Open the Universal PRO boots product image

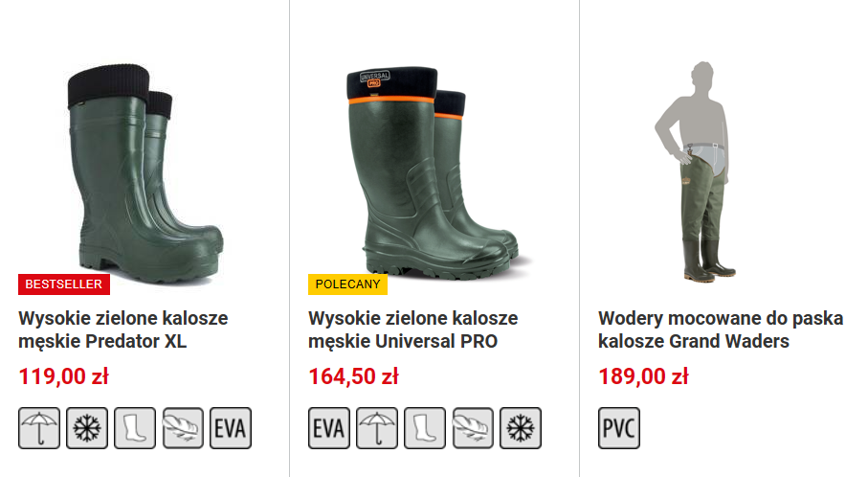coord(434,172)
